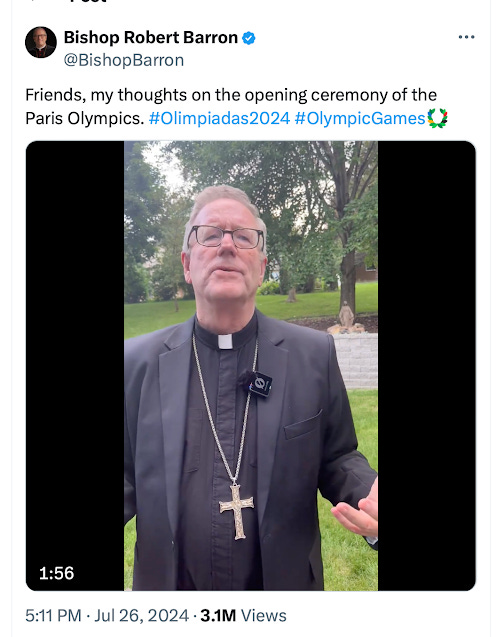Image resolution: width=504 pixels, height=637 pixels.
Task: Click the blue verified checkmark badge
Action: click(249, 38)
